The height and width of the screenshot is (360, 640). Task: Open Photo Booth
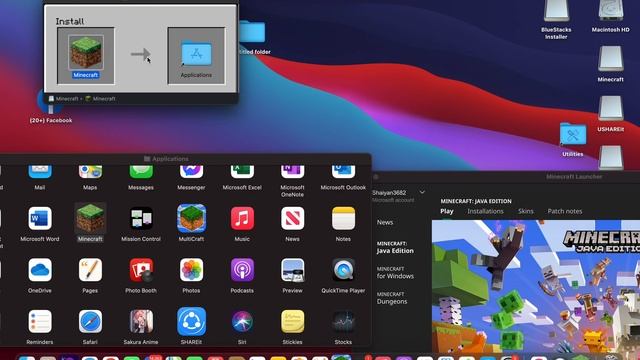pyautogui.click(x=141, y=270)
